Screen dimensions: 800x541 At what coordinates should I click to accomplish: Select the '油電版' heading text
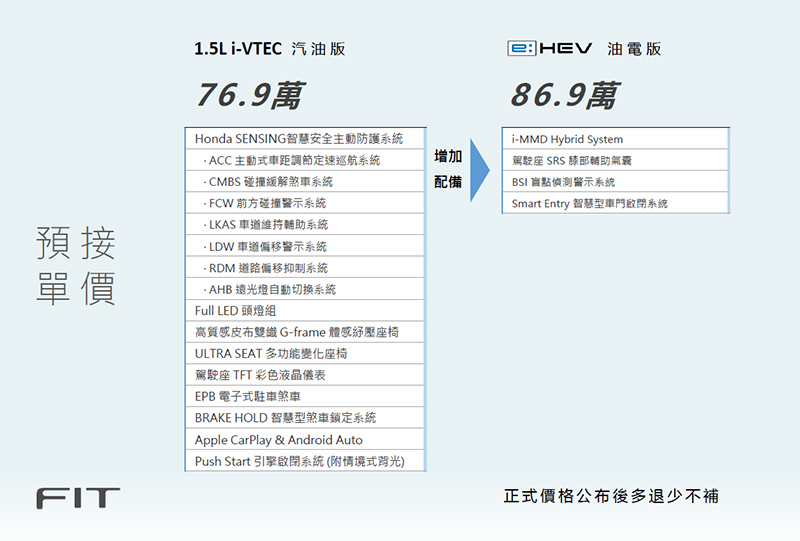[x=634, y=49]
